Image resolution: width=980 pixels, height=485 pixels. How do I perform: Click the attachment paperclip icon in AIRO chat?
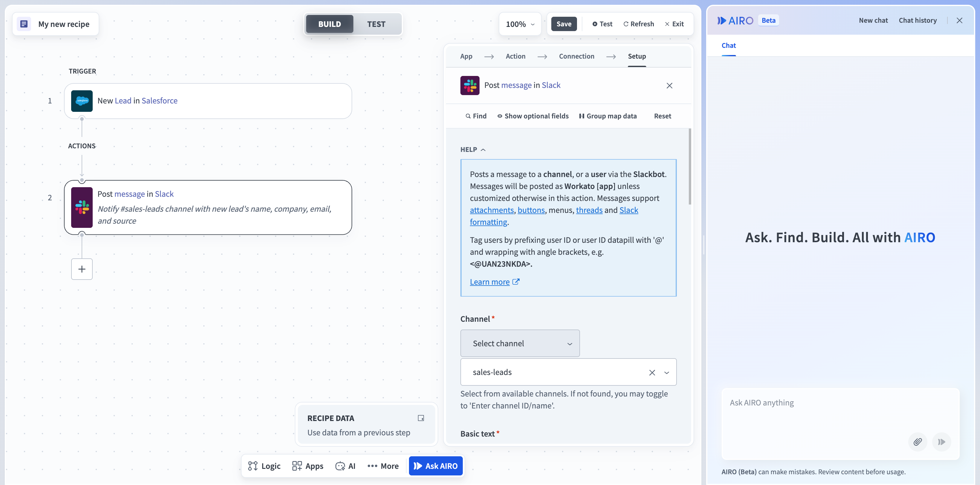click(918, 442)
